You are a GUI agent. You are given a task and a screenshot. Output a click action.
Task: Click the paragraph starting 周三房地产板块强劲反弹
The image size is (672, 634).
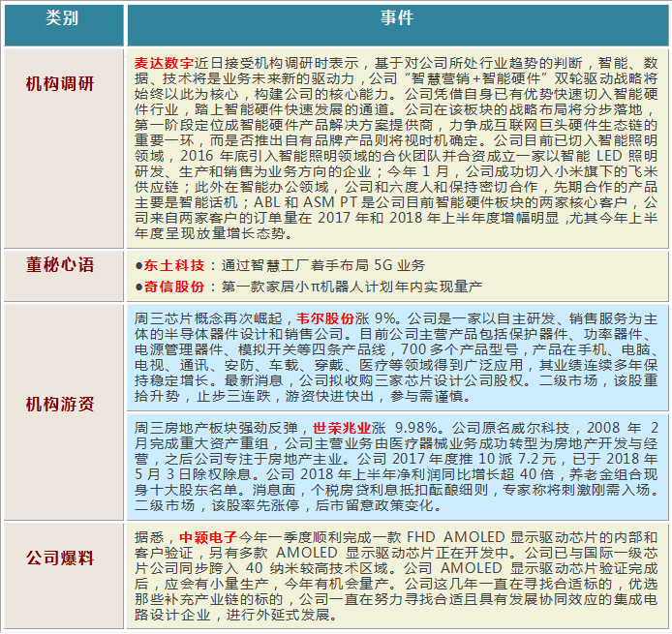pos(397,469)
